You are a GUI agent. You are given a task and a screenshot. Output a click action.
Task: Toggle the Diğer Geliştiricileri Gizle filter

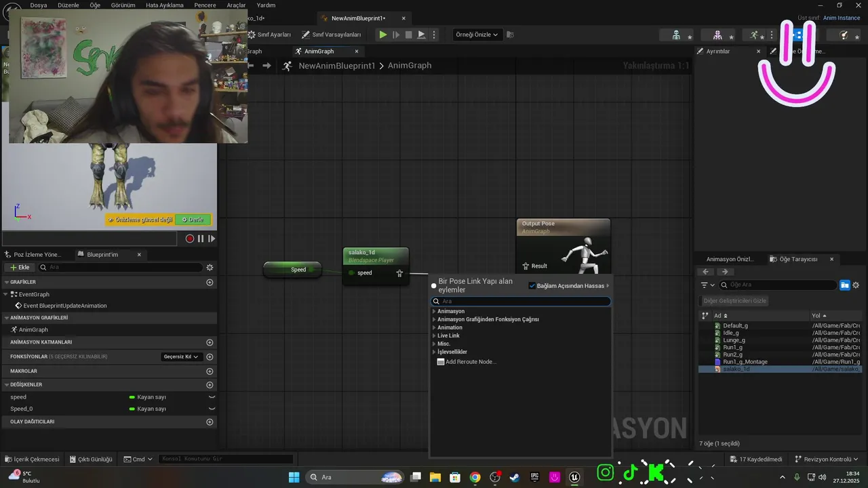point(735,301)
